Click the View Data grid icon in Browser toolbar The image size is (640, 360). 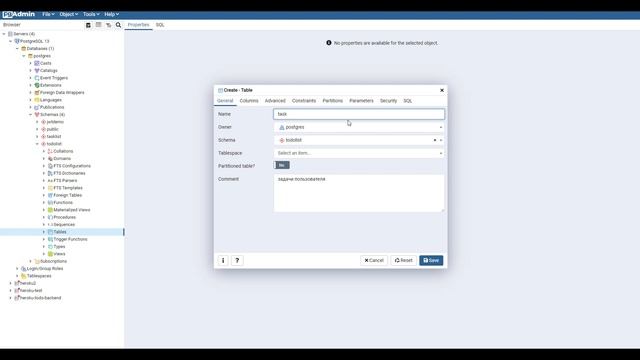[98, 25]
